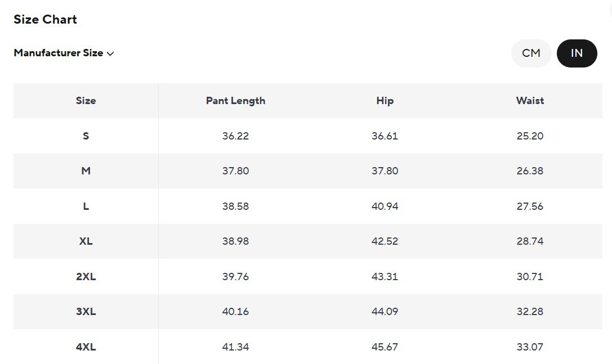Viewport: 612px width, 364px height.
Task: Select the 2XL size entry
Action: 86,276
